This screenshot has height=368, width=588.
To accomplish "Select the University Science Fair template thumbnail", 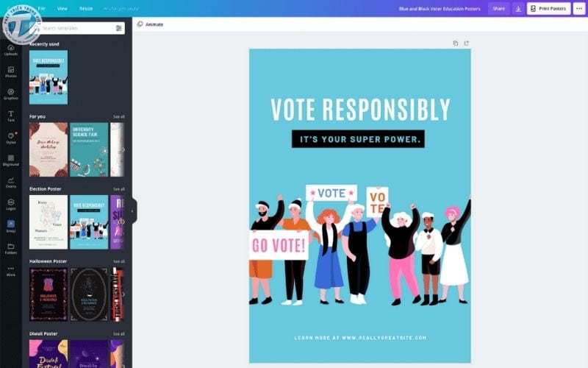I will click(x=89, y=149).
